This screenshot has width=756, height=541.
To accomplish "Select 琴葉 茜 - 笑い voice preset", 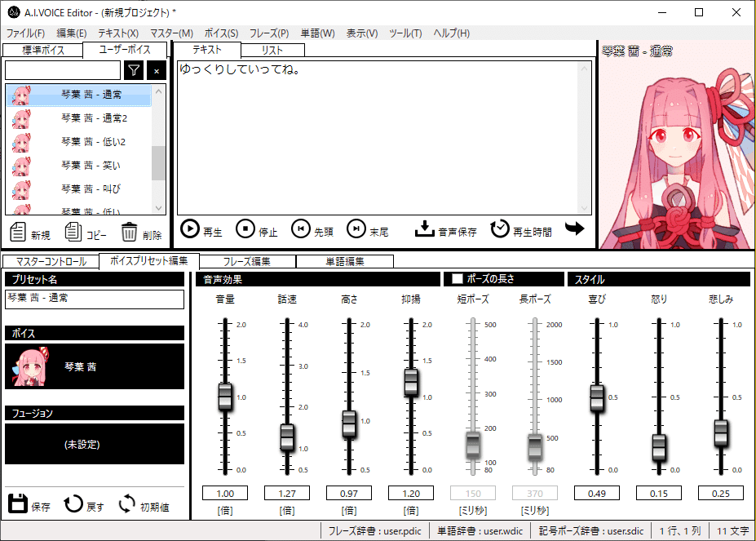I will tap(78, 166).
